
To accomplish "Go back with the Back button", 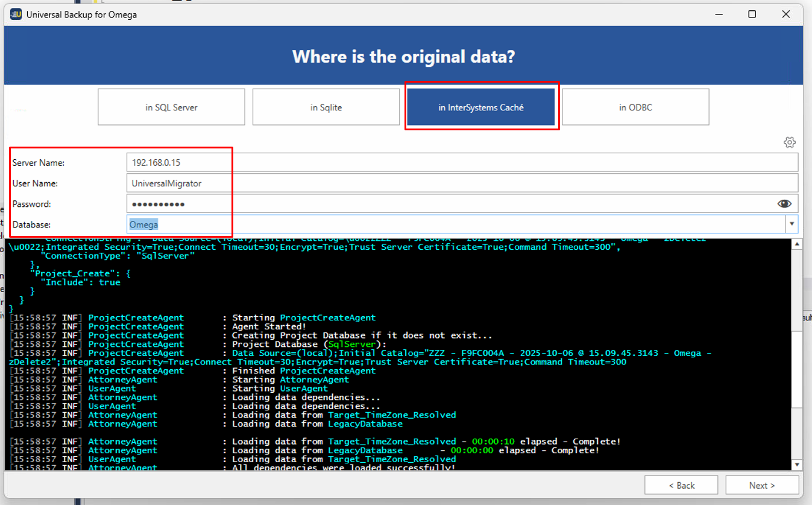I will 681,485.
